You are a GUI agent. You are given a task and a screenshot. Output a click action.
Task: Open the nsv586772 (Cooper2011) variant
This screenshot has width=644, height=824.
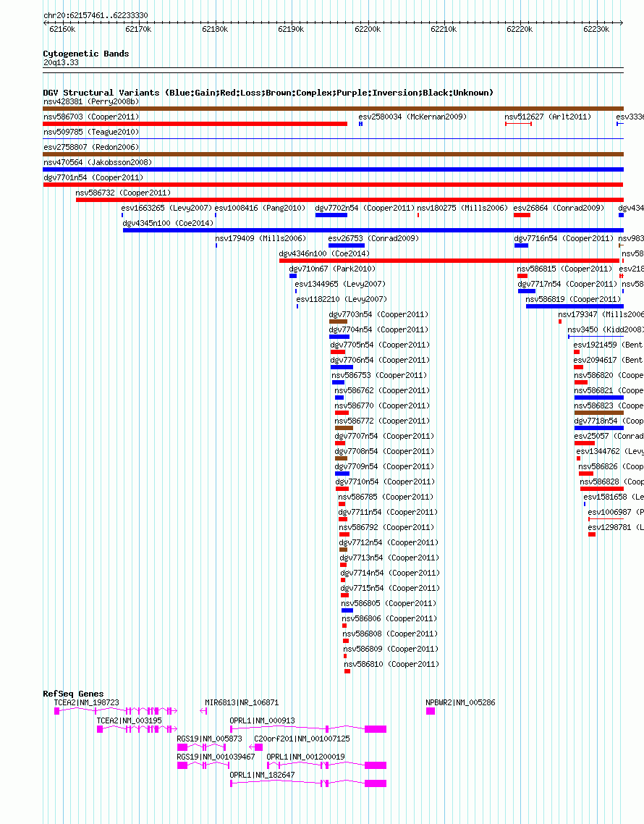point(382,421)
